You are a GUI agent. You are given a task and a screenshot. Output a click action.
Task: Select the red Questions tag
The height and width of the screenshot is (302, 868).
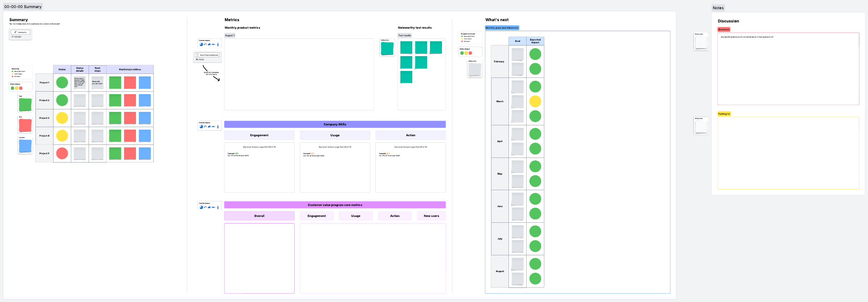724,30
